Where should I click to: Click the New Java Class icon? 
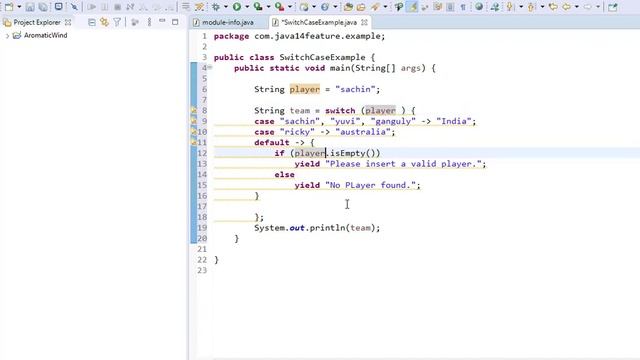(x=325, y=7)
